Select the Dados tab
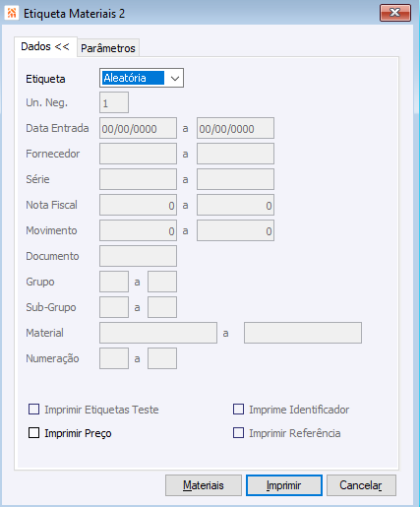 coord(45,46)
